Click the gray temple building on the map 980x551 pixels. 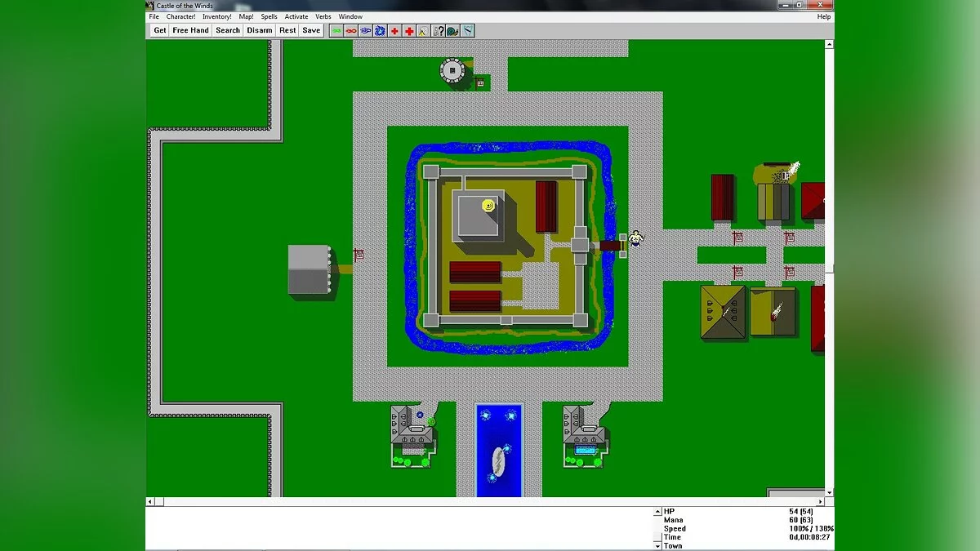[x=309, y=269]
